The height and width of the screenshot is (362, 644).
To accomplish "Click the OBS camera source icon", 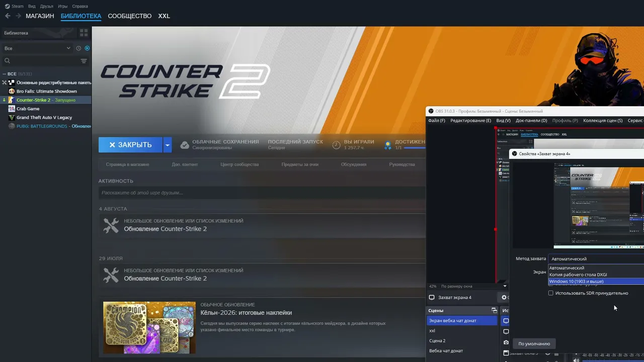I will [x=506, y=342].
